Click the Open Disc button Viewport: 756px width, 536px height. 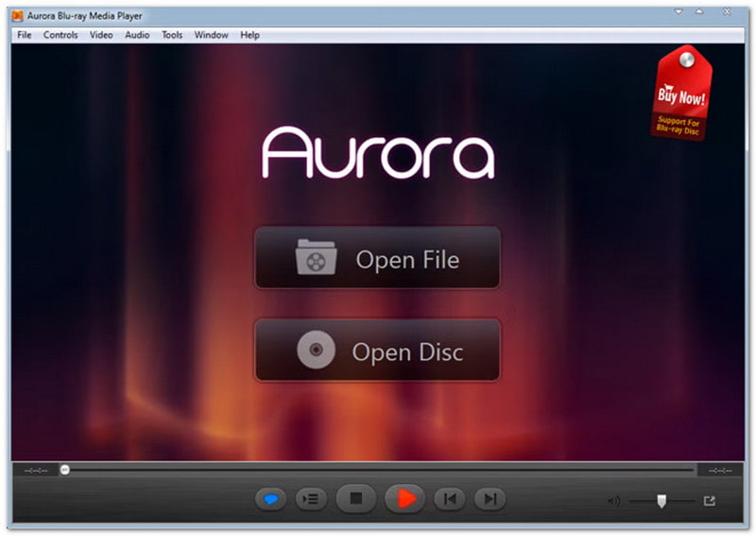377,351
